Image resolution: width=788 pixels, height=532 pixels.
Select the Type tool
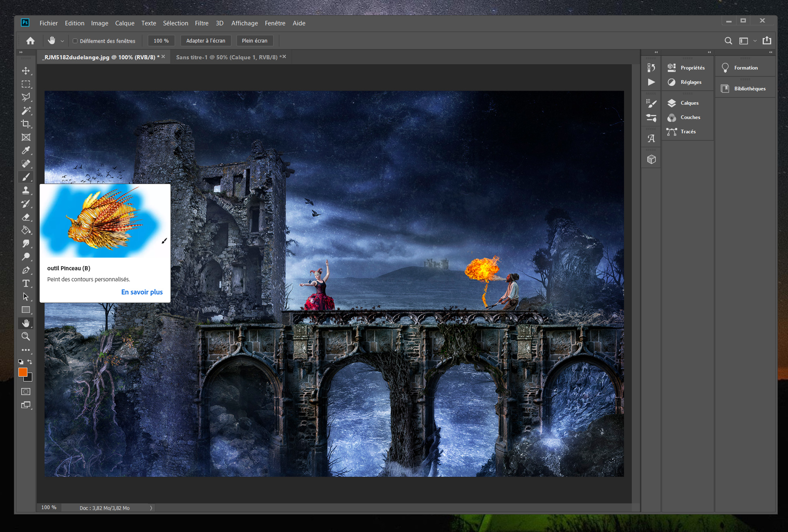point(26,283)
